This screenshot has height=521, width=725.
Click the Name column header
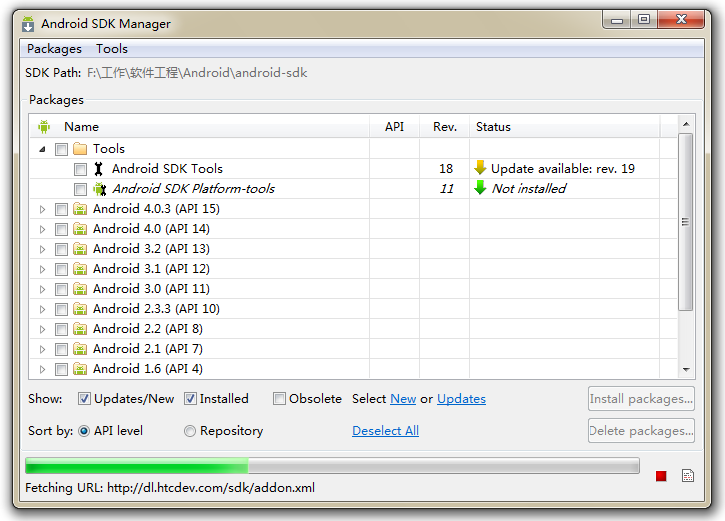click(x=200, y=127)
